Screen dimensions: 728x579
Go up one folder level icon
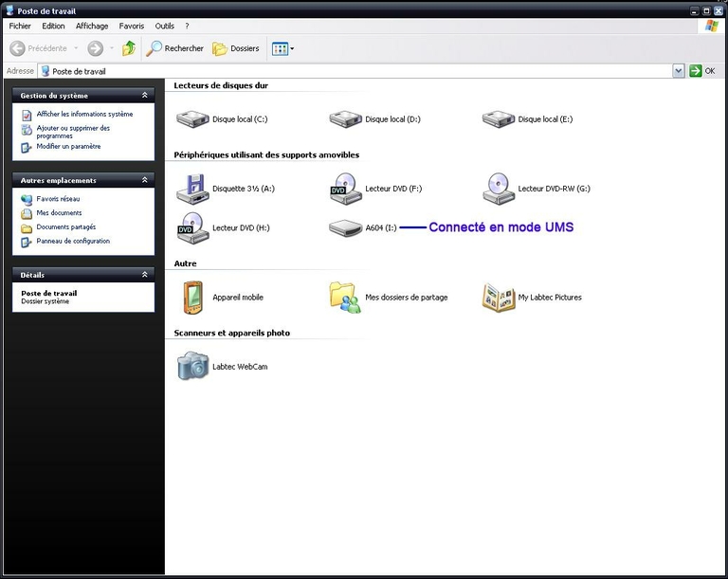[x=129, y=48]
